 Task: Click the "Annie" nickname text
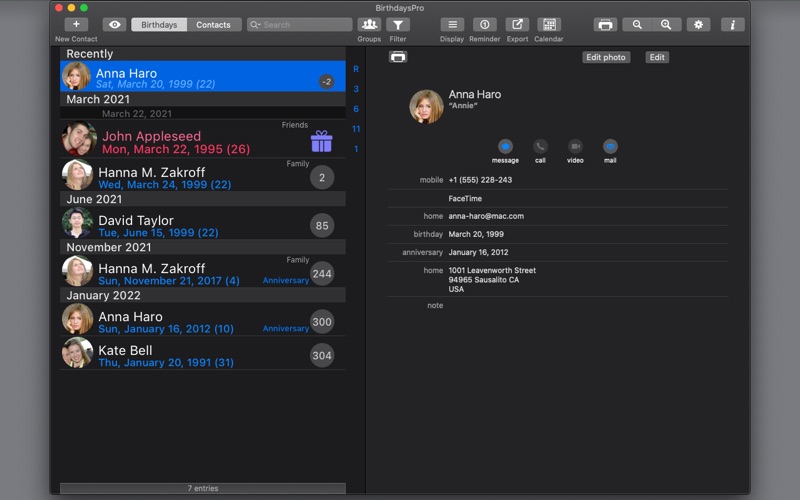[463, 106]
